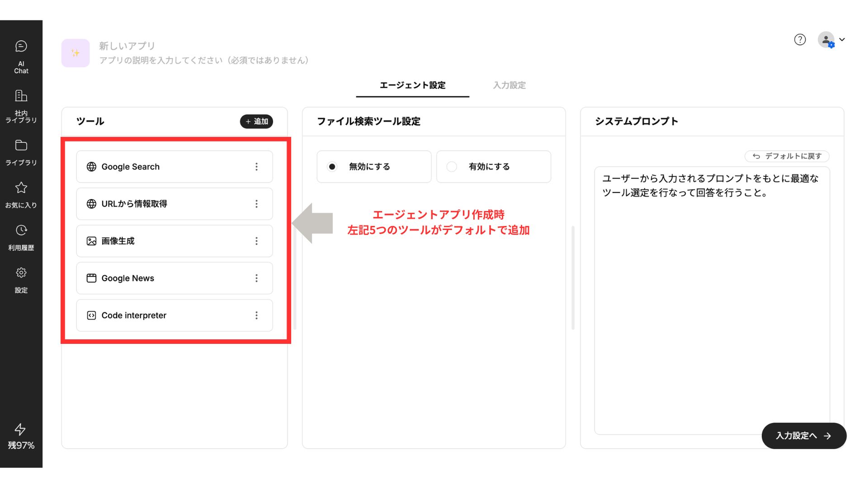Open the ライブラリ folder icon
The height and width of the screenshot is (488, 868).
(21, 145)
